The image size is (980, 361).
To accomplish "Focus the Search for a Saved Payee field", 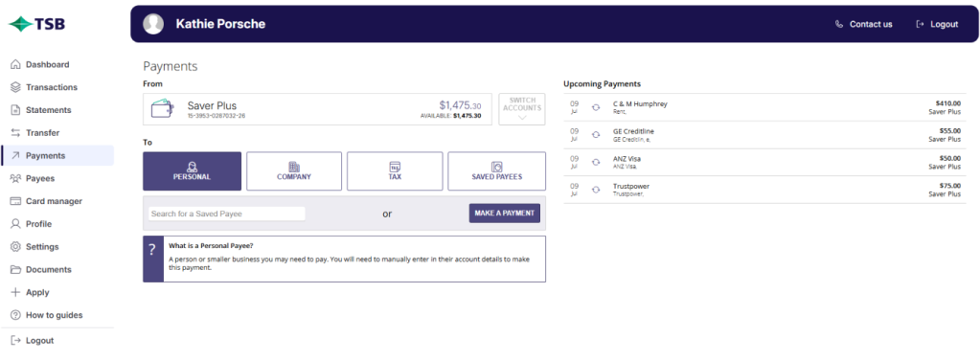I will coord(227,214).
